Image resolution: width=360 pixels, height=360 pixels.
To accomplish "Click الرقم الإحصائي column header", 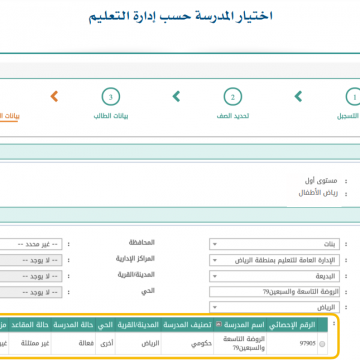I will [292, 325].
